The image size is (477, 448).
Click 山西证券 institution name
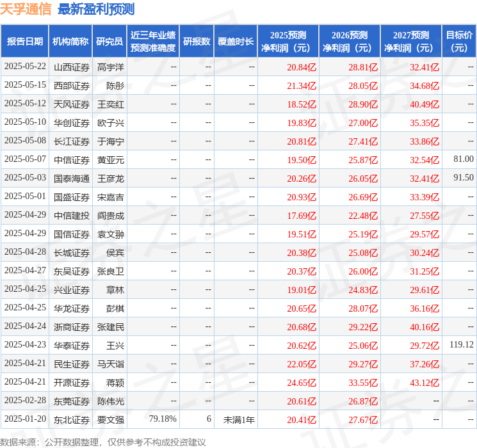72,67
